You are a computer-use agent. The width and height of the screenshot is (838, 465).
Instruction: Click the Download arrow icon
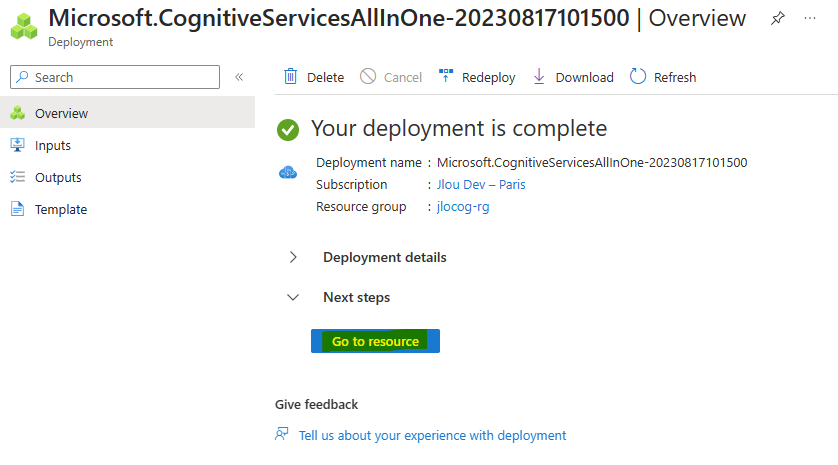539,76
